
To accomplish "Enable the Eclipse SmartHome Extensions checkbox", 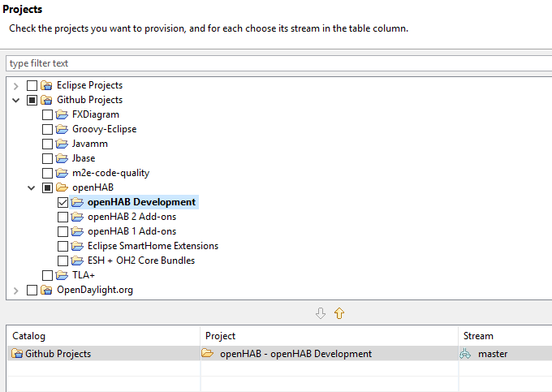I will coord(63,247).
